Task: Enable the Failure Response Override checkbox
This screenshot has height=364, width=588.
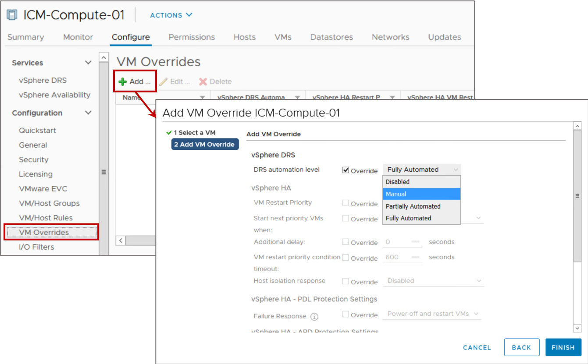Action: click(346, 314)
